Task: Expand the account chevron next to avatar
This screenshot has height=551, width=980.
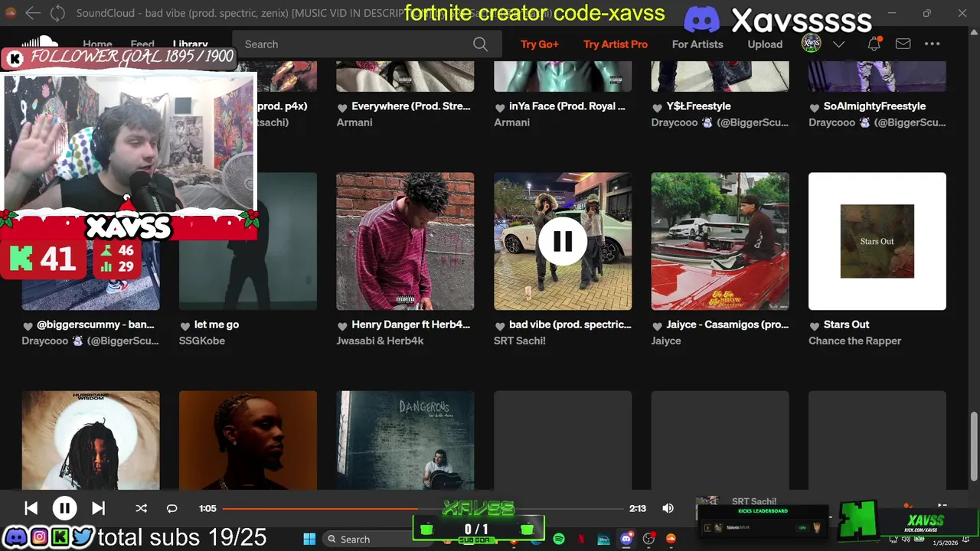Action: pyautogui.click(x=839, y=44)
